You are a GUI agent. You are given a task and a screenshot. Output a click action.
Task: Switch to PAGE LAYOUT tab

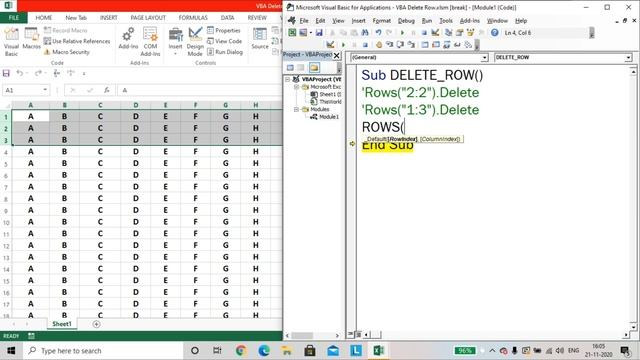(148, 18)
